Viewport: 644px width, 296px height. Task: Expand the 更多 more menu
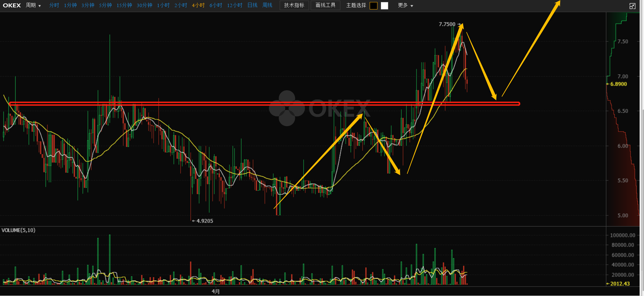click(x=405, y=5)
